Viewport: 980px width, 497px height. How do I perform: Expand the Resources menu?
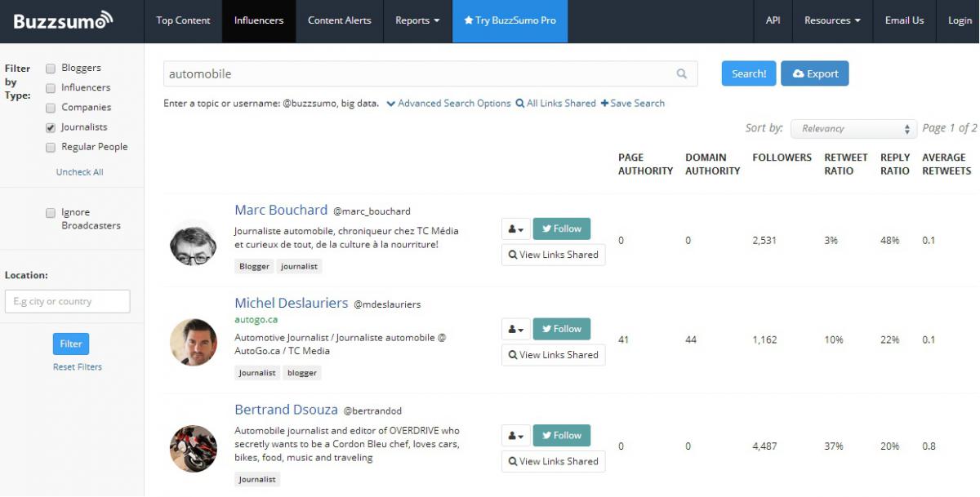click(x=832, y=20)
